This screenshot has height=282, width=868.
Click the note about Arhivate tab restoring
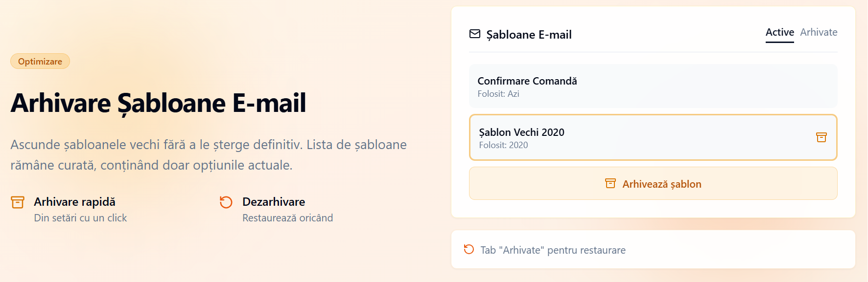[553, 250]
